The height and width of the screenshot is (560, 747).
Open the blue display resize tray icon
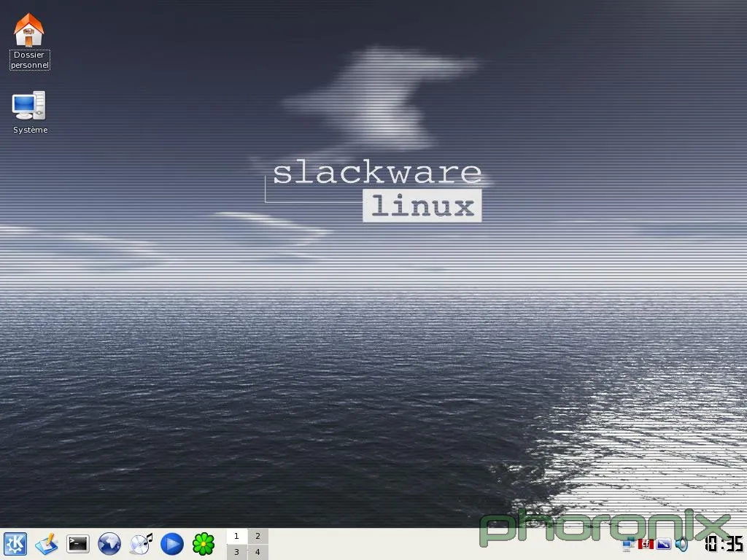click(664, 544)
